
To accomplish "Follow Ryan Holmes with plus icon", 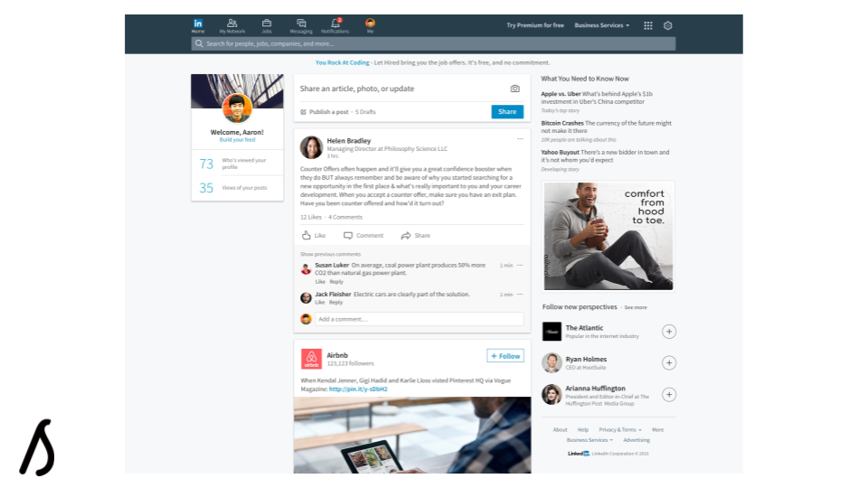I will [669, 363].
